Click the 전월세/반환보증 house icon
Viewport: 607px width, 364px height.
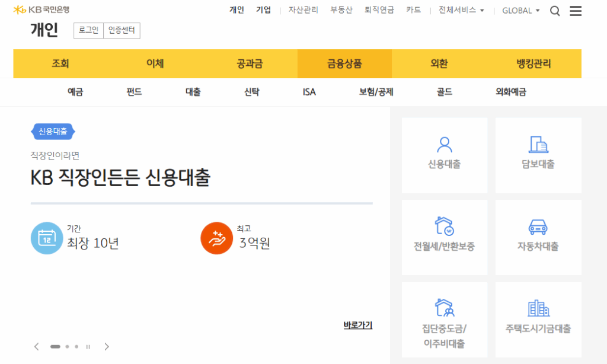444,237
